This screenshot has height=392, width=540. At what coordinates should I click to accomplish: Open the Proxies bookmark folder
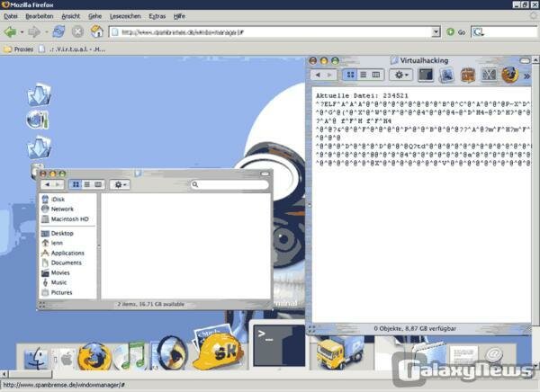(19, 49)
